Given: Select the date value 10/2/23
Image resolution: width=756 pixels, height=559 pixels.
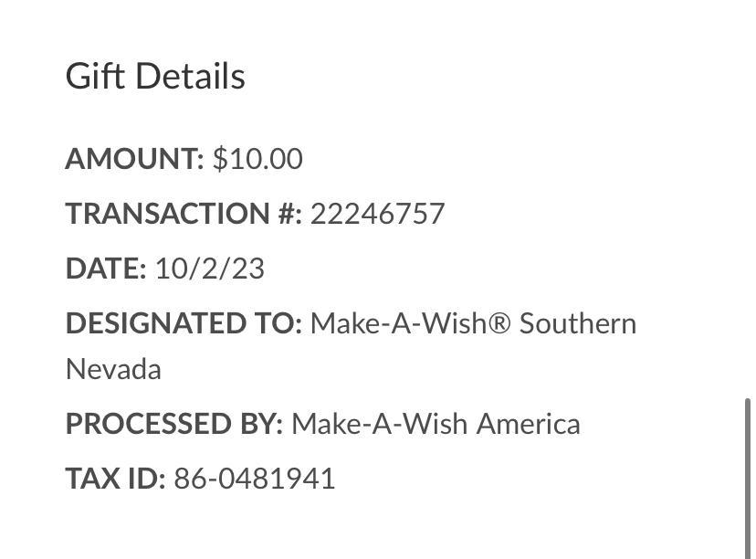Looking at the screenshot, I should click(209, 269).
